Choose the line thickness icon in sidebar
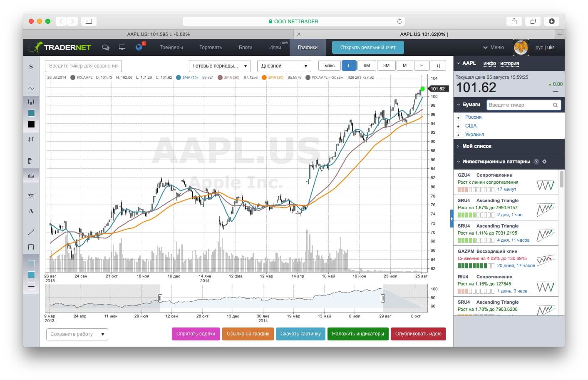 click(x=31, y=286)
